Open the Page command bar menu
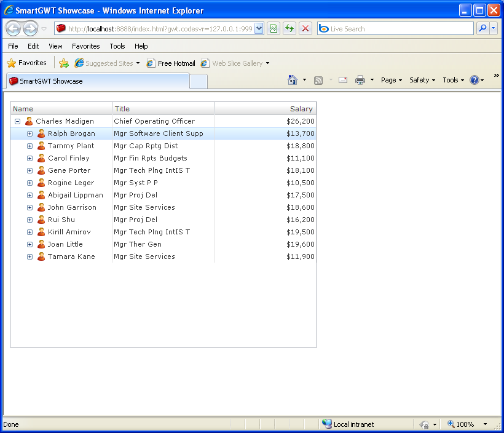 (392, 80)
